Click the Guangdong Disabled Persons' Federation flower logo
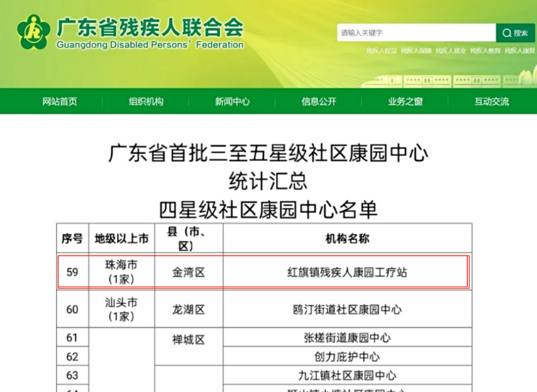 coord(33,32)
